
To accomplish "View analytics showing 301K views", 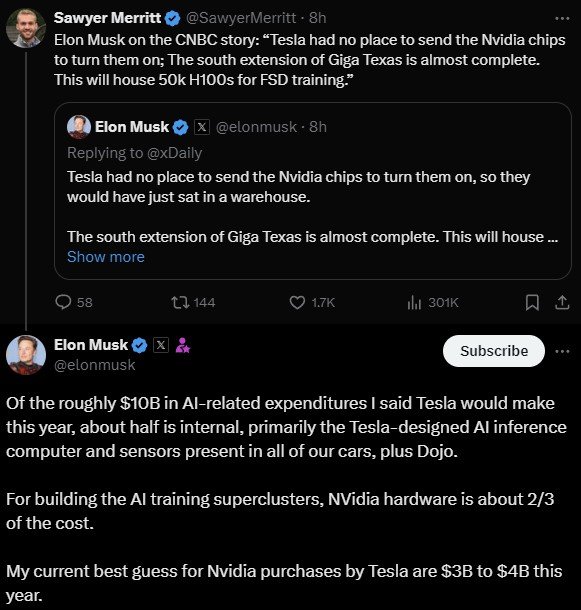I will click(x=433, y=302).
